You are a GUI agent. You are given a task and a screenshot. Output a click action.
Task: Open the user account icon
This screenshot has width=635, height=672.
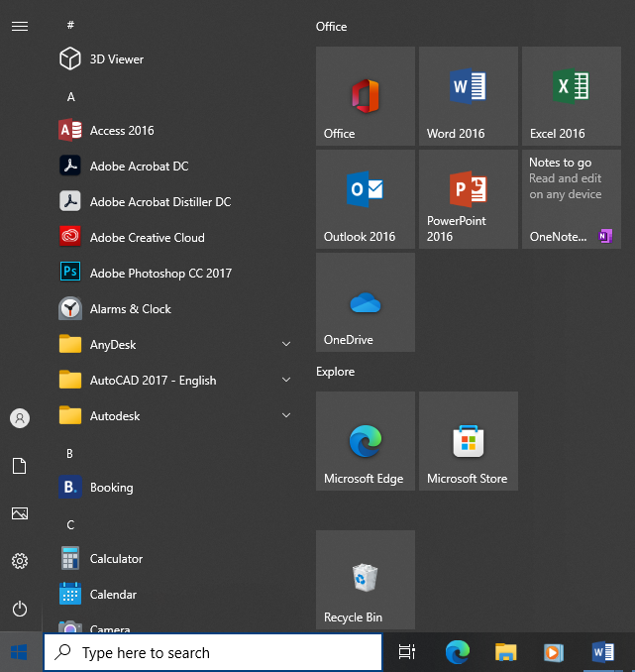click(x=20, y=418)
